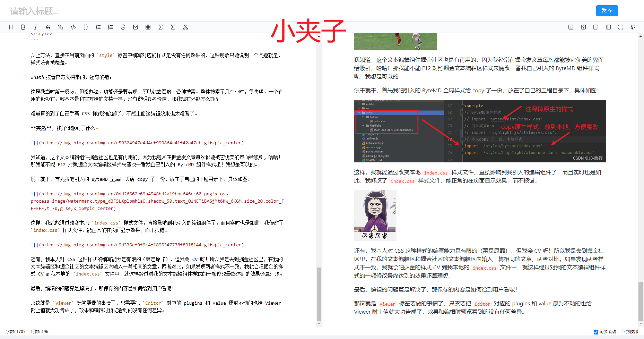Open the ByteMD GitHub repository icon
The height and width of the screenshot is (339, 644).
633,27
